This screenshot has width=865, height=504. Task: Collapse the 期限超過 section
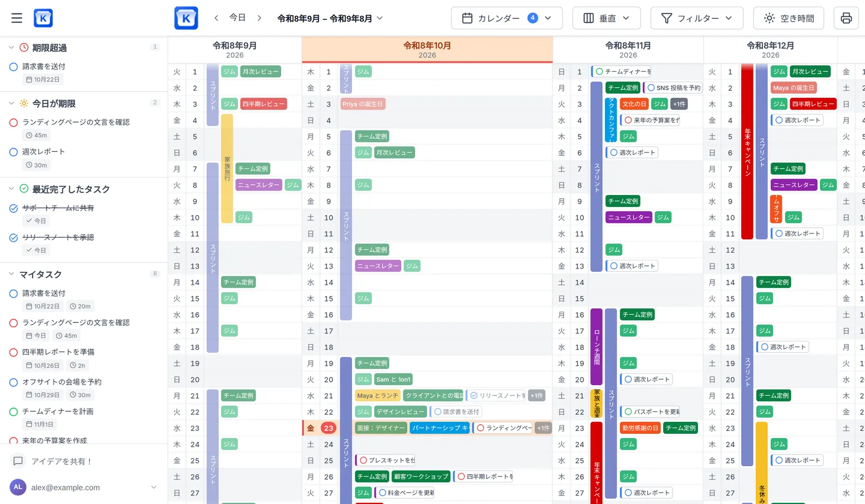[x=11, y=48]
